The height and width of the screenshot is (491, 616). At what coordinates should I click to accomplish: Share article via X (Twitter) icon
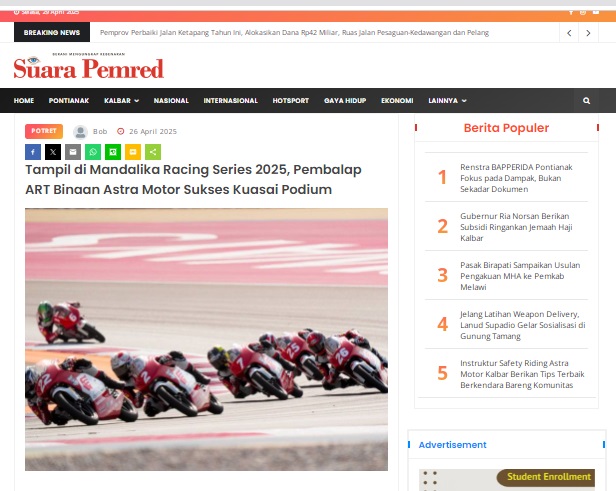(x=53, y=152)
